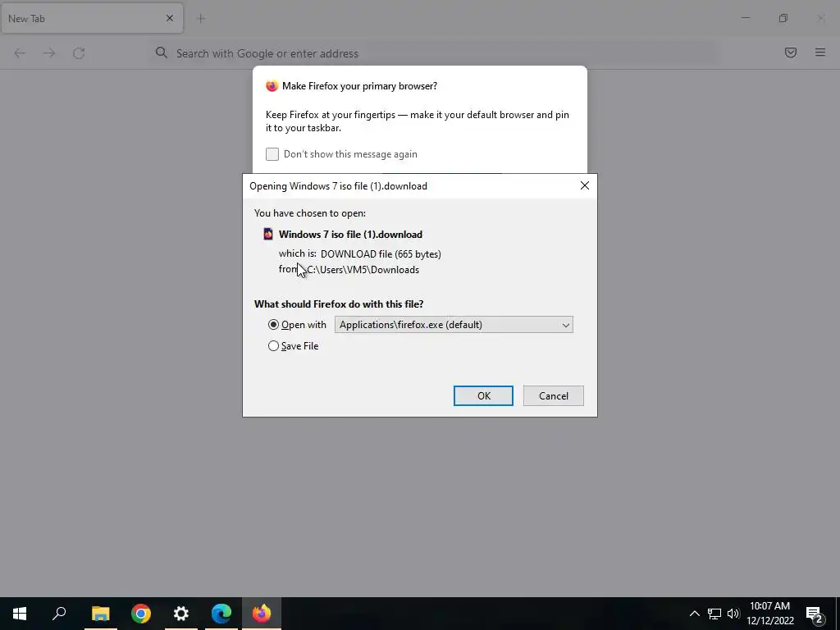The image size is (840, 630).
Task: Expand the Applications\firefox.exe application dropdown
Action: click(454, 325)
